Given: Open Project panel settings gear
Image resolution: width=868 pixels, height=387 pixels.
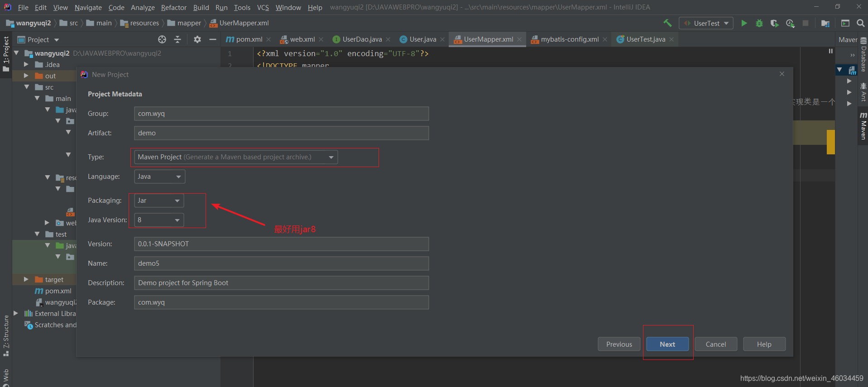Looking at the screenshot, I should coord(197,39).
